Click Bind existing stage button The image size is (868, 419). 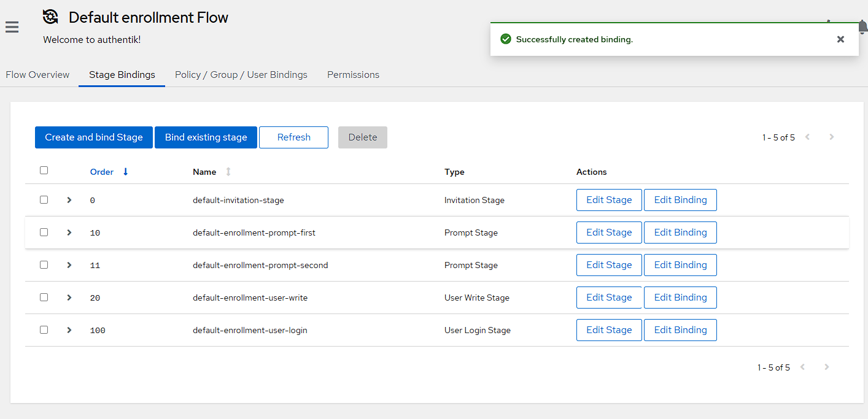[x=206, y=137]
